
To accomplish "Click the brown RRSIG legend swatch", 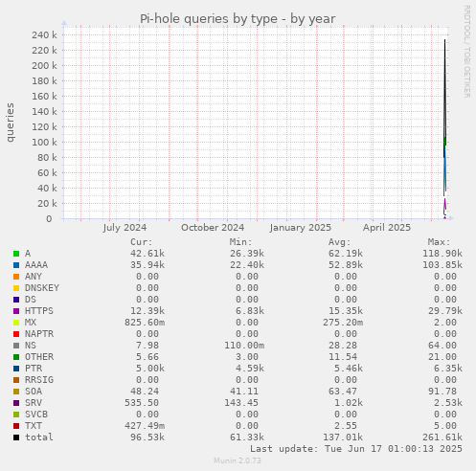I will (16, 380).
